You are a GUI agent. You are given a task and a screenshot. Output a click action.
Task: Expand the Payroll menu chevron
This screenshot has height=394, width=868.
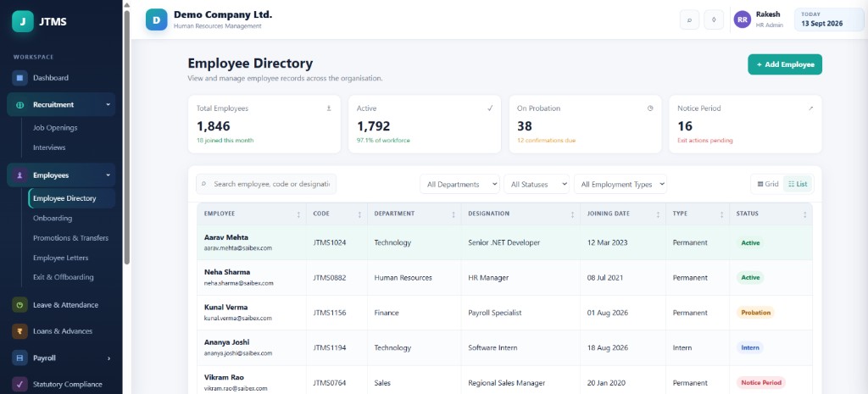[108, 358]
